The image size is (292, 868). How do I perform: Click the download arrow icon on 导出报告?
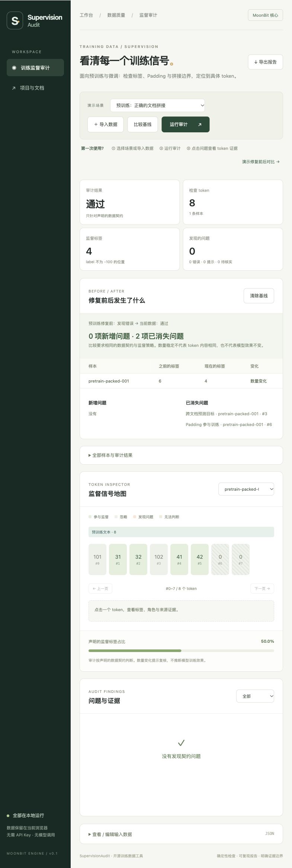click(x=256, y=62)
